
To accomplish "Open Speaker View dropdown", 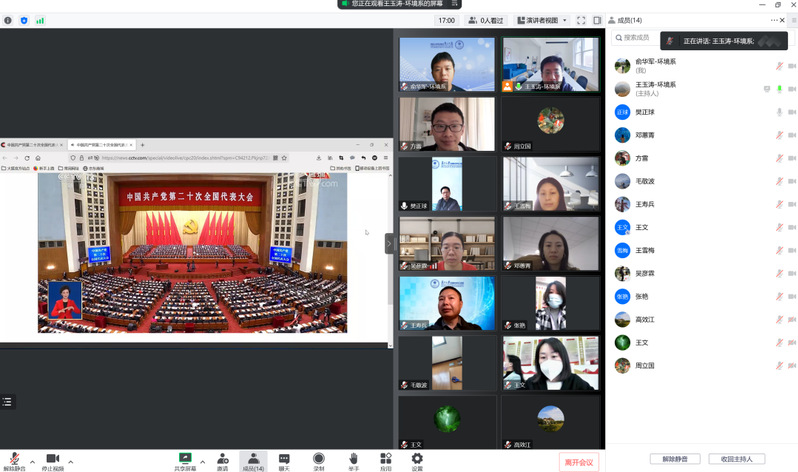I will click(542, 20).
